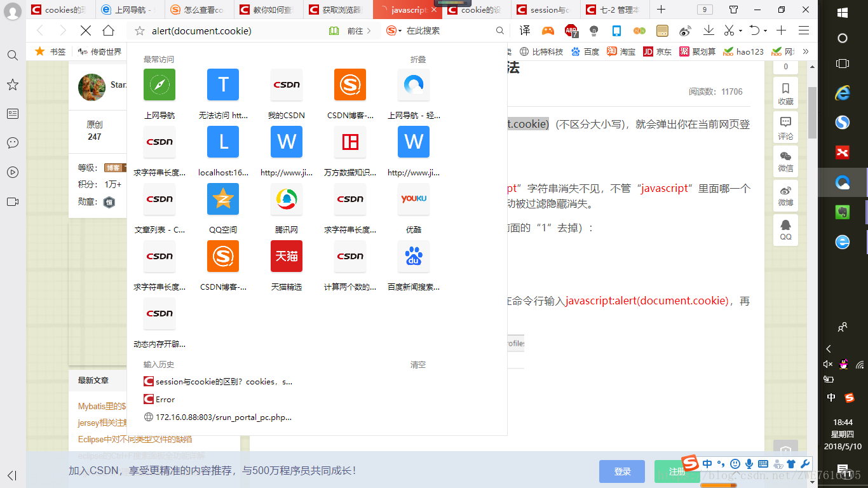
Task: Click the bookmark star in address bar
Action: [140, 30]
